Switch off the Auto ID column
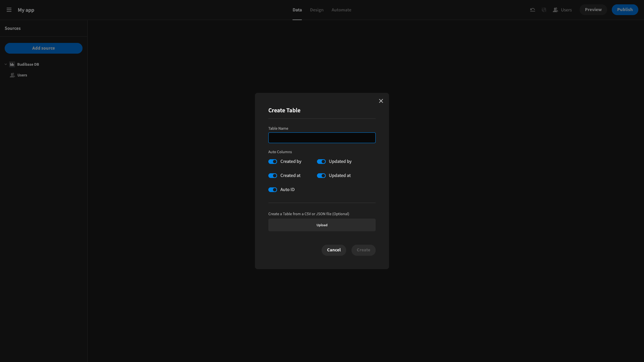Screen dimensions: 644x362 [x=273, y=190]
